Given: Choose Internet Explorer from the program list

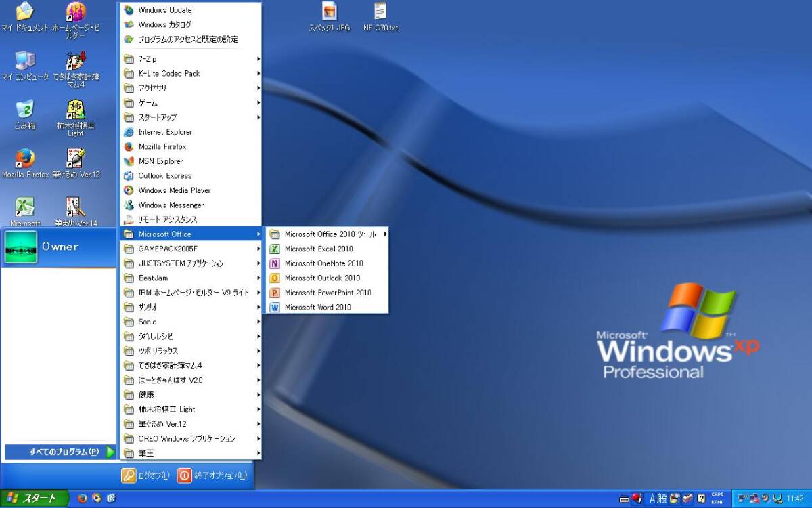Looking at the screenshot, I should click(x=165, y=132).
